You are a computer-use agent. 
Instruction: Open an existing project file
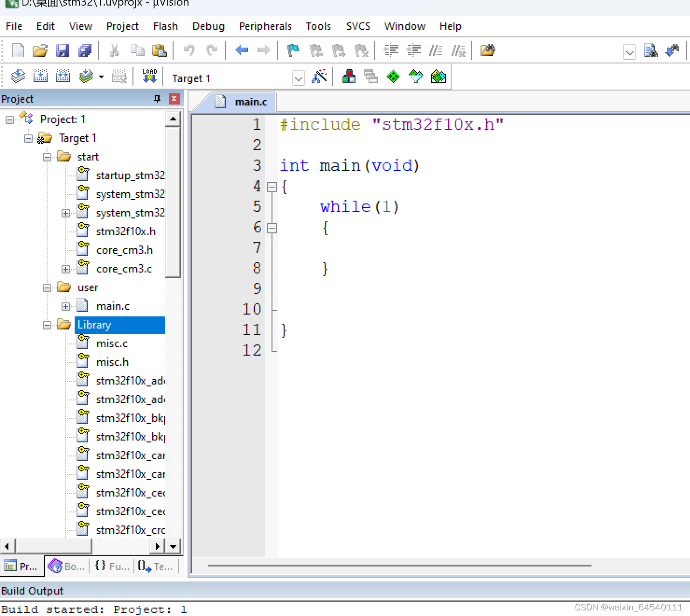point(40,50)
